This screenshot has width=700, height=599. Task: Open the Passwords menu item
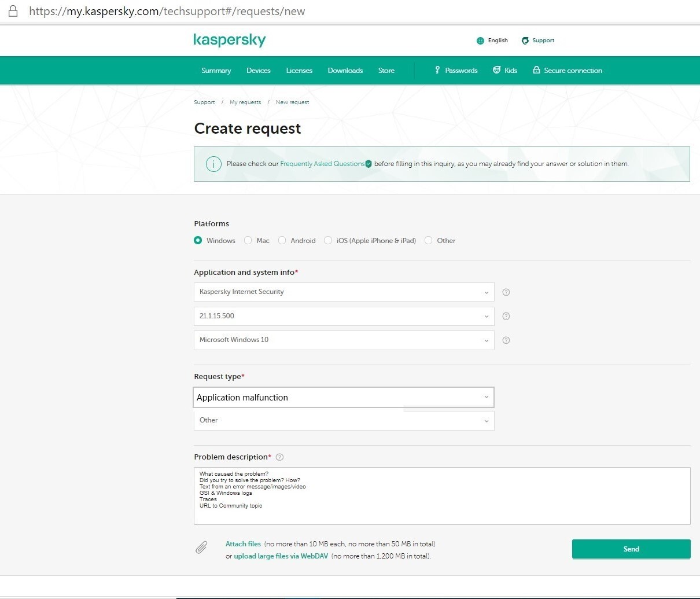coord(456,71)
